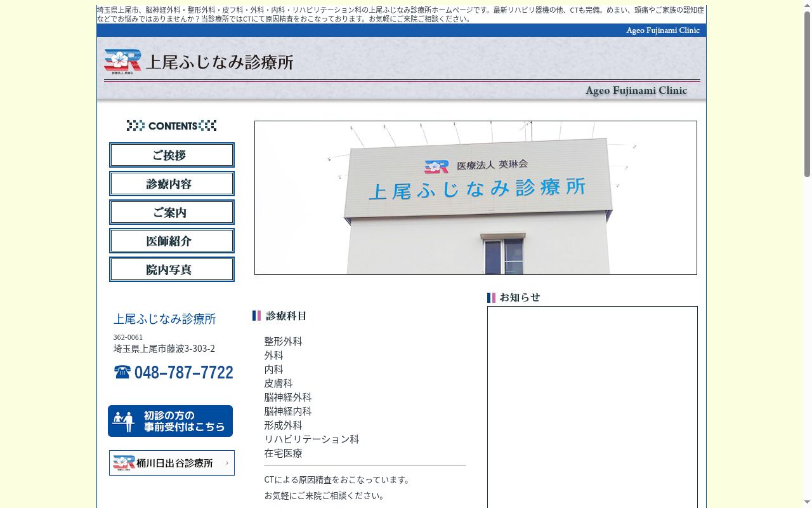The height and width of the screenshot is (508, 812).
Task: Click the telephone icon beside 048-787-7722
Action: [x=122, y=372]
